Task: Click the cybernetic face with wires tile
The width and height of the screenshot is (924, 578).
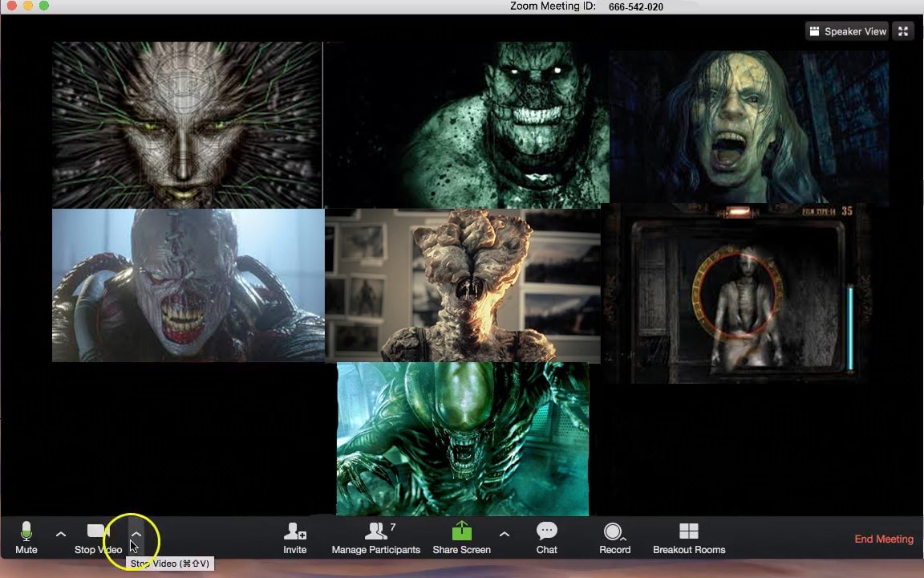Action: click(x=187, y=124)
